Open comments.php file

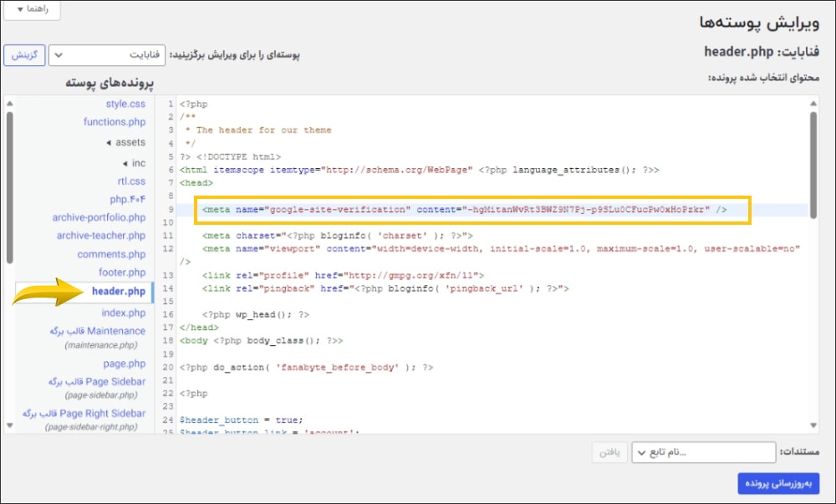[x=111, y=254]
